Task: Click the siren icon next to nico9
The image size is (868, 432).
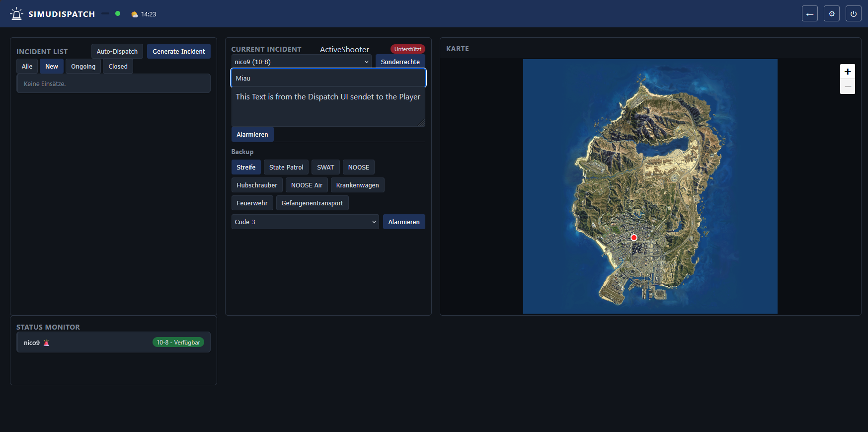Action: click(x=46, y=343)
